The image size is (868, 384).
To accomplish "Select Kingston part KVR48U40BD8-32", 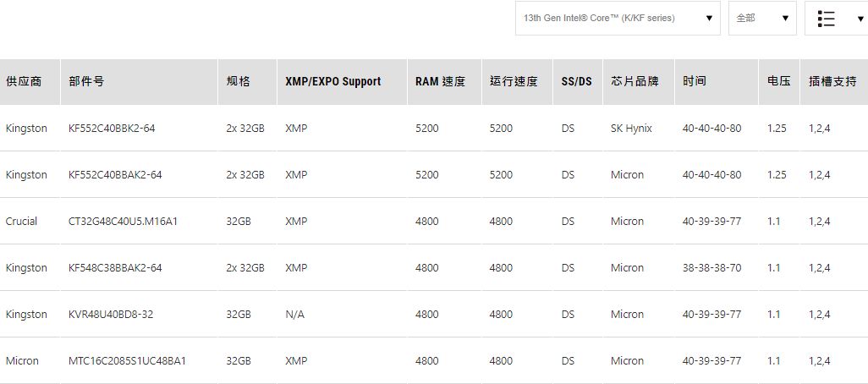I will [x=111, y=315].
